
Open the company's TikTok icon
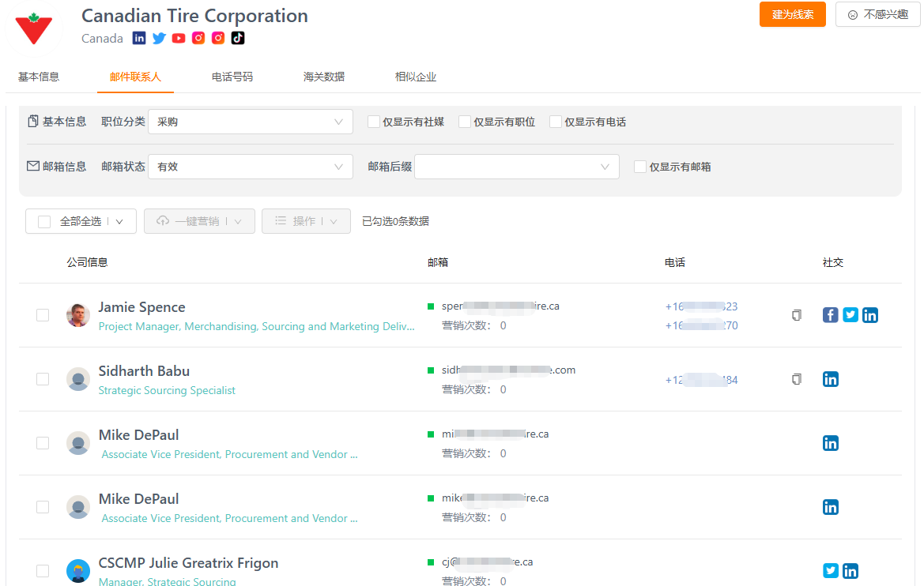point(237,38)
